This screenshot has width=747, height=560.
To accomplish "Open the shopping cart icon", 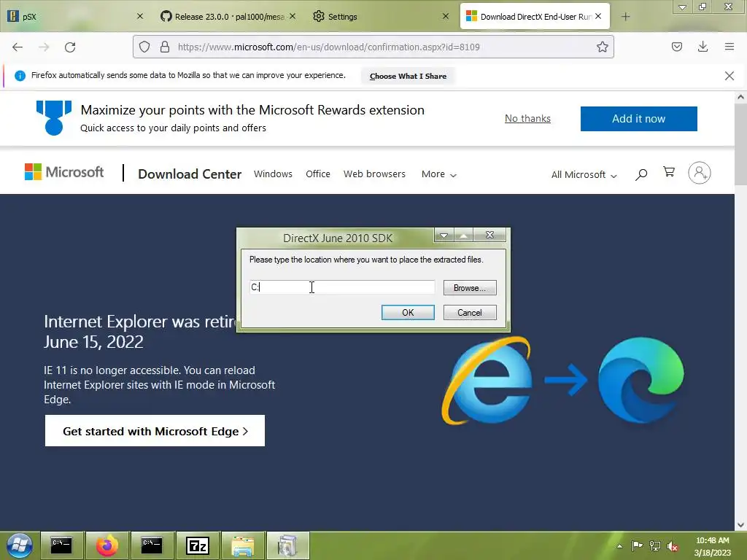I will (x=669, y=172).
